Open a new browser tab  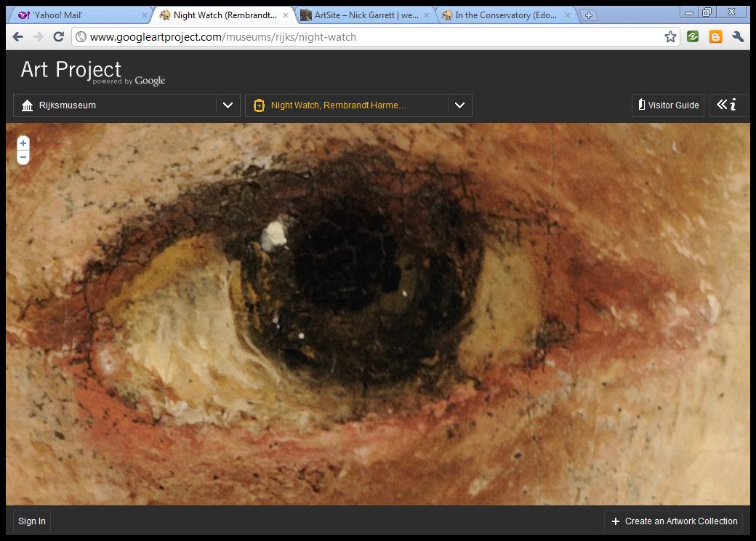pyautogui.click(x=589, y=15)
